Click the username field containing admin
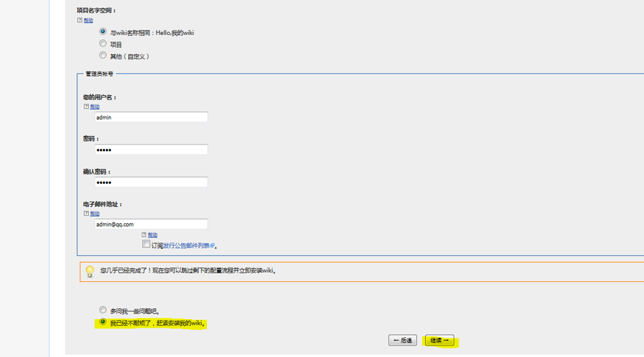 tap(151, 117)
